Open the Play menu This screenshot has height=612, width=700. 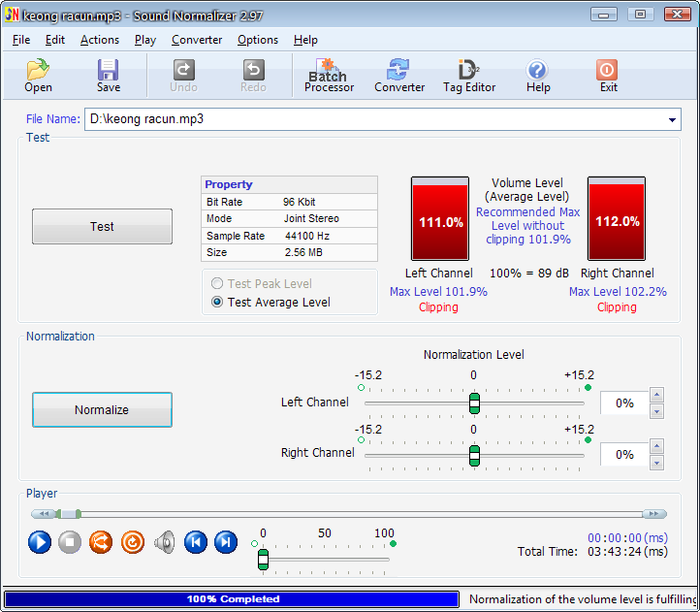145,40
